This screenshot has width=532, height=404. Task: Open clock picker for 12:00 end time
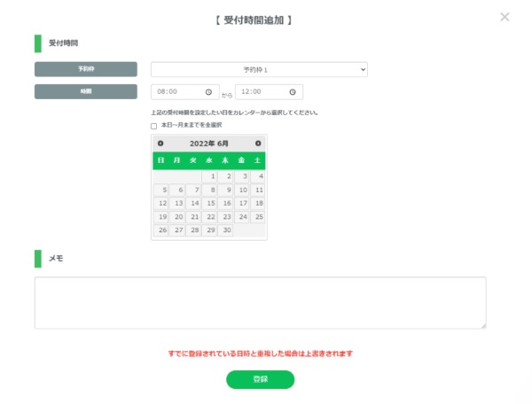point(293,92)
